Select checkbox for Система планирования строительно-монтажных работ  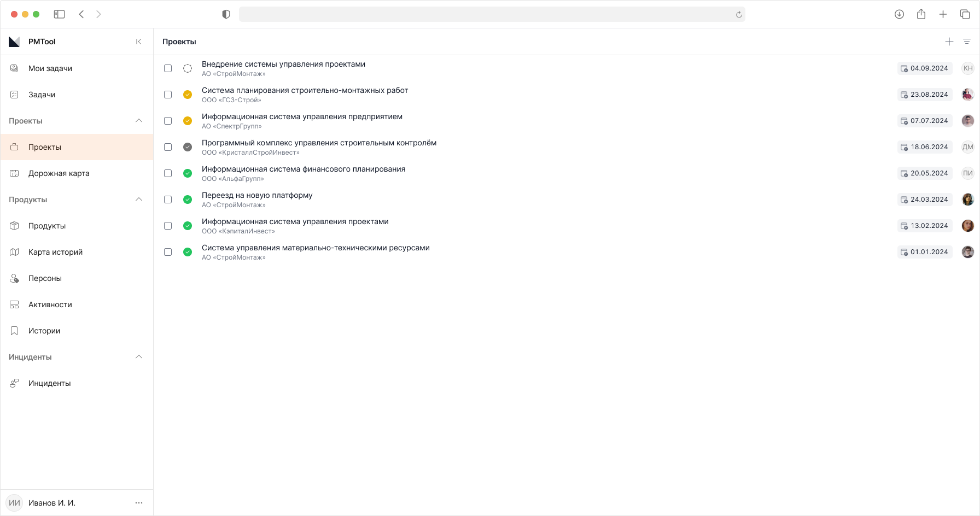pyautogui.click(x=168, y=95)
